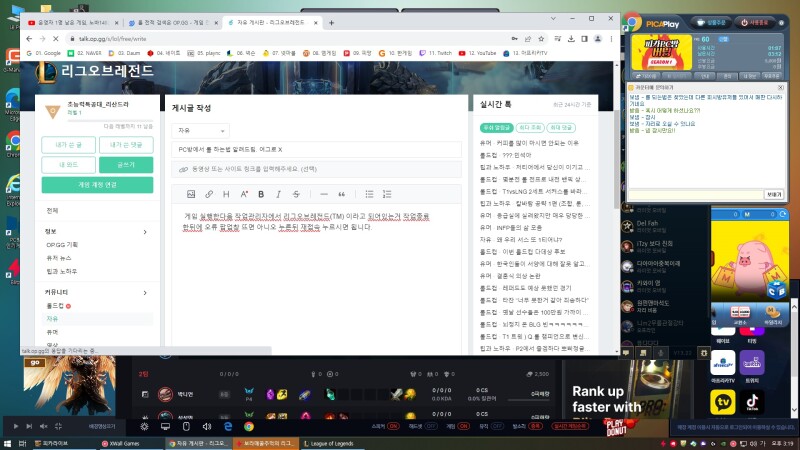Viewport: 800px width, 450px height.
Task: Insert a blockquote with the quote icon
Action: (341, 194)
